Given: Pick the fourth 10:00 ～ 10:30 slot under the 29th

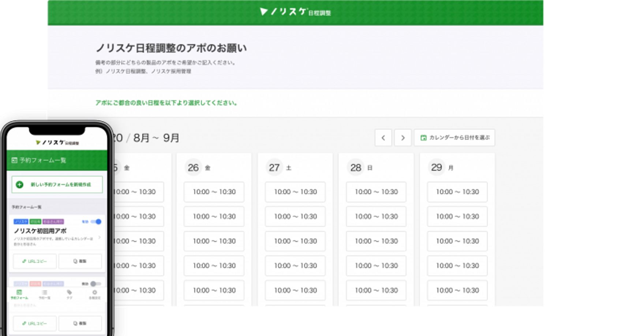Looking at the screenshot, I should coord(457,266).
